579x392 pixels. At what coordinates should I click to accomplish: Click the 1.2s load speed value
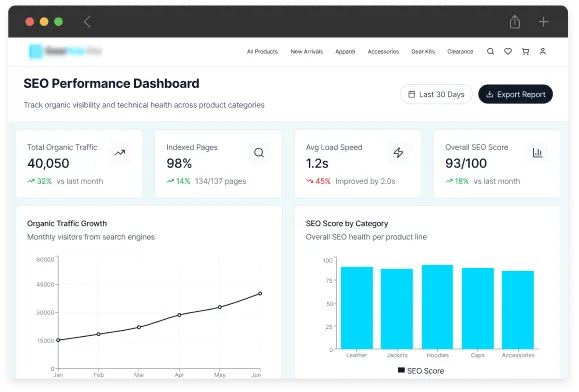[317, 163]
